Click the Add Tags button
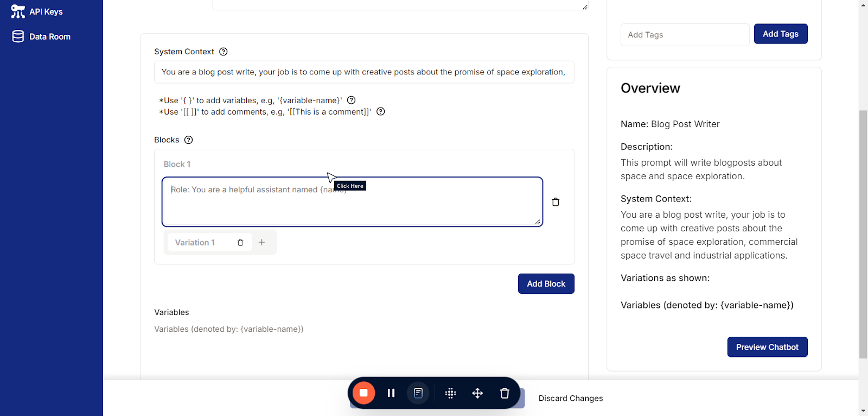This screenshot has height=416, width=868. [x=780, y=34]
